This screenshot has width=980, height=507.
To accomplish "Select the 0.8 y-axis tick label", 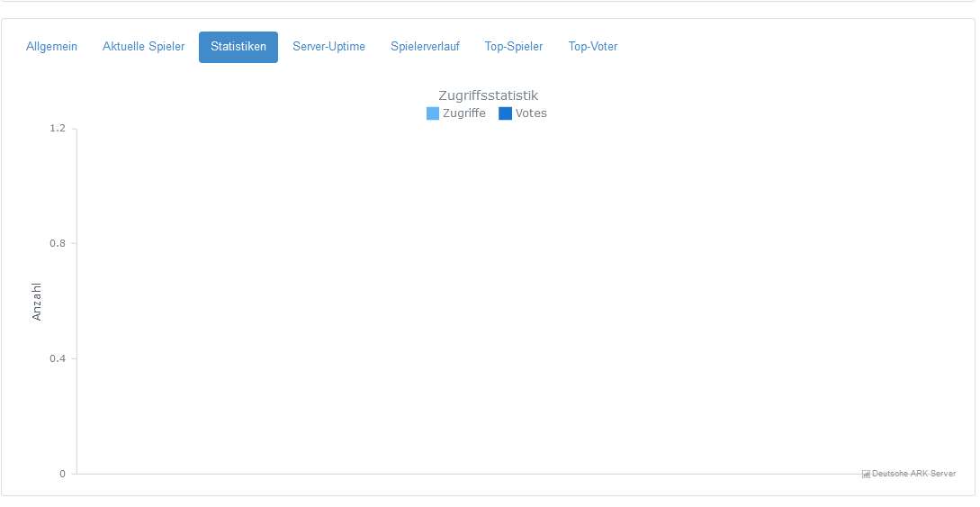I will point(58,243).
